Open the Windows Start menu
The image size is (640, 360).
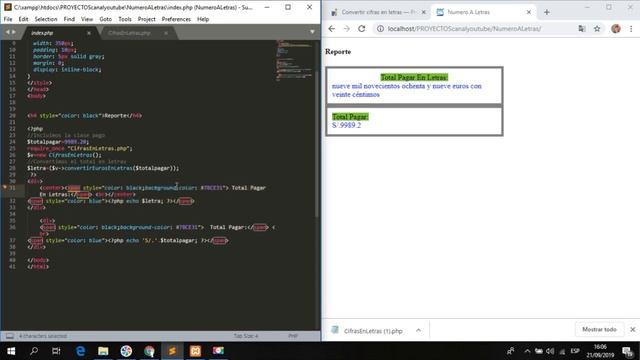coord(11,351)
